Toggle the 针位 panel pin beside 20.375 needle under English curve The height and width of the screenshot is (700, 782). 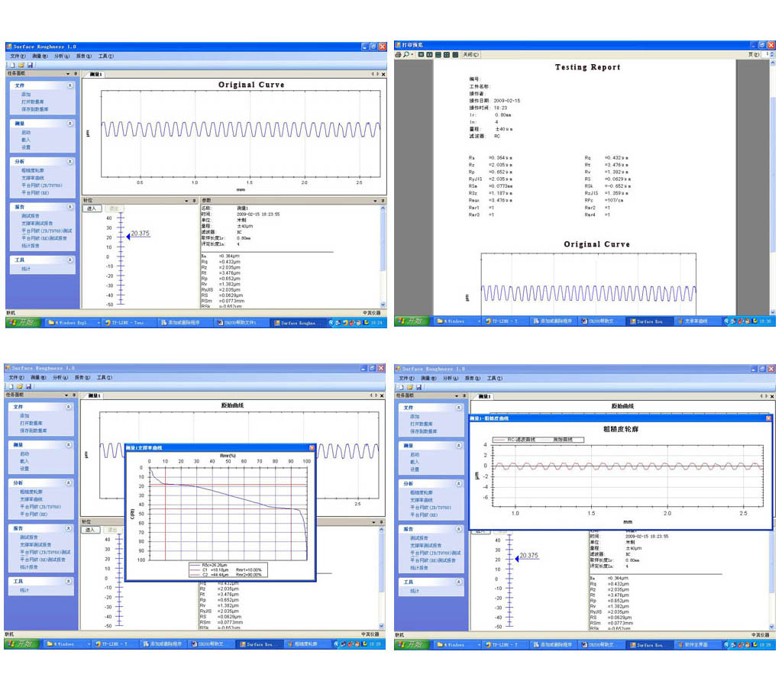click(195, 201)
